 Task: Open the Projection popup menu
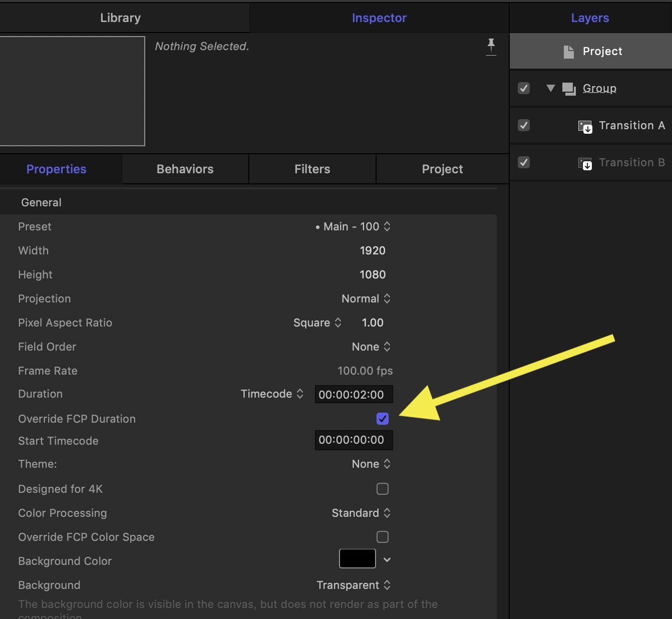(x=366, y=298)
